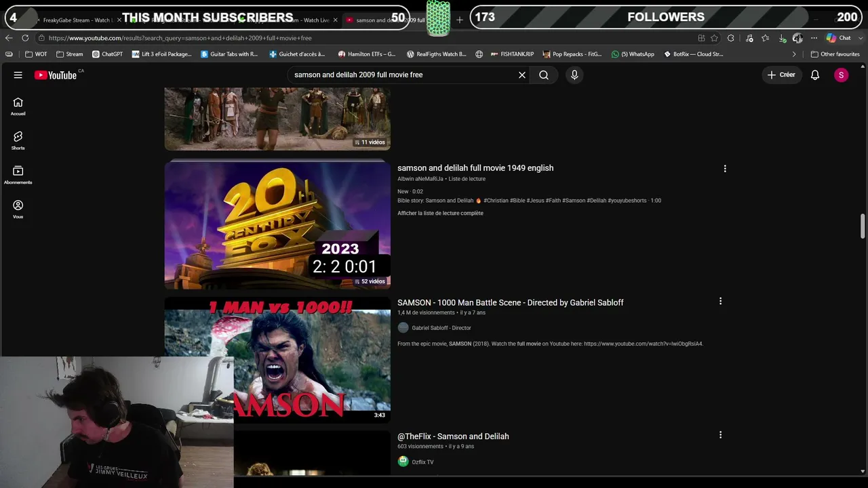Open browser settings three-dot menu
Viewport: 868px width, 488px height.
pos(814,38)
